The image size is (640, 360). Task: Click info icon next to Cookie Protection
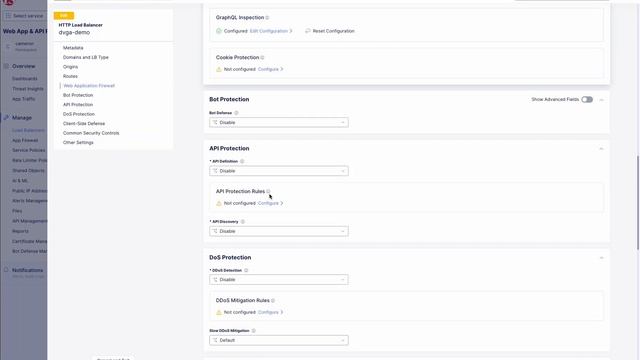[x=262, y=58]
